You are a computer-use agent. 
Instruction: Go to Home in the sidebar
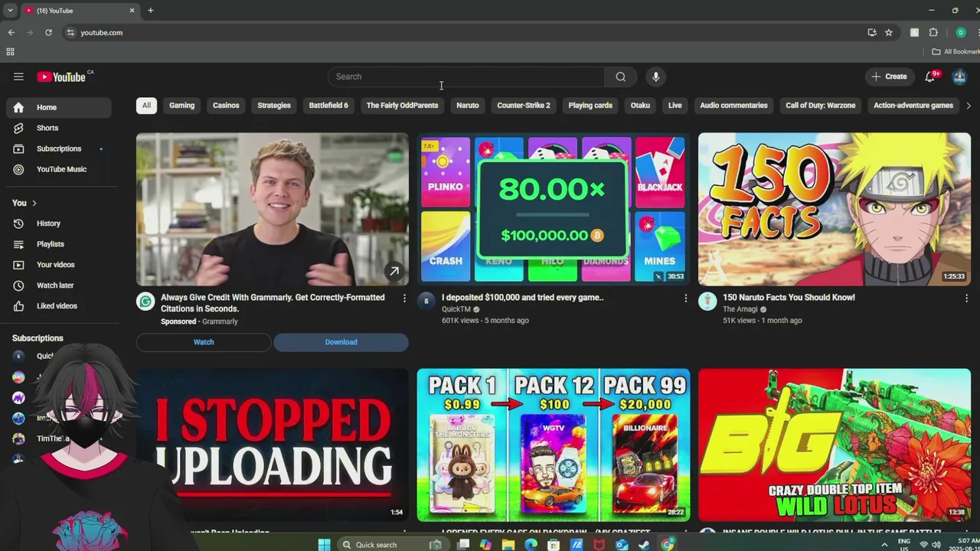pos(59,107)
